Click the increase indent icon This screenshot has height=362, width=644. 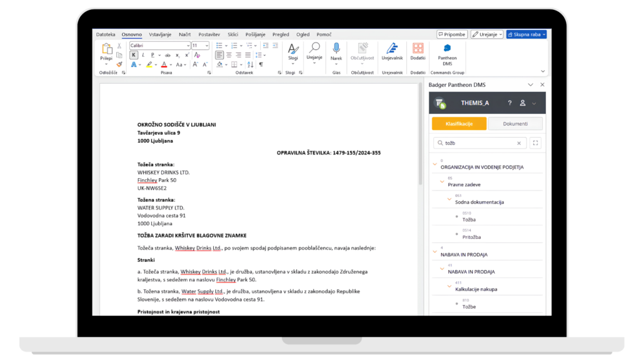point(275,46)
